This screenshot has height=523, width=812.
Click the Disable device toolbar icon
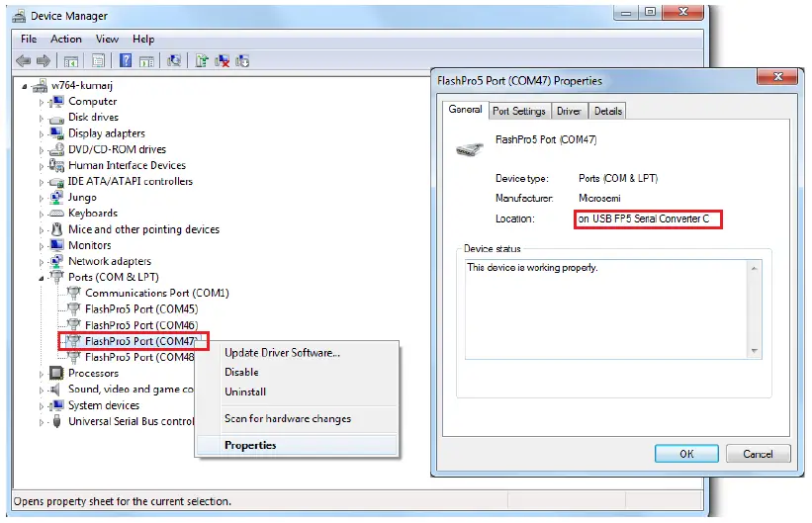pos(242,60)
